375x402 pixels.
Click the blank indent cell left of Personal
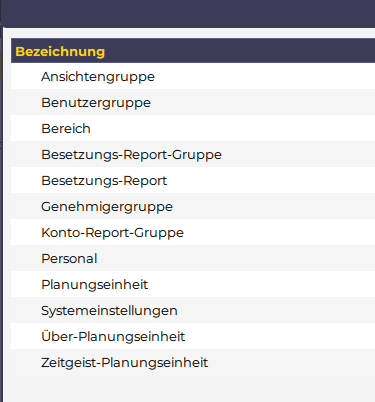(26, 259)
